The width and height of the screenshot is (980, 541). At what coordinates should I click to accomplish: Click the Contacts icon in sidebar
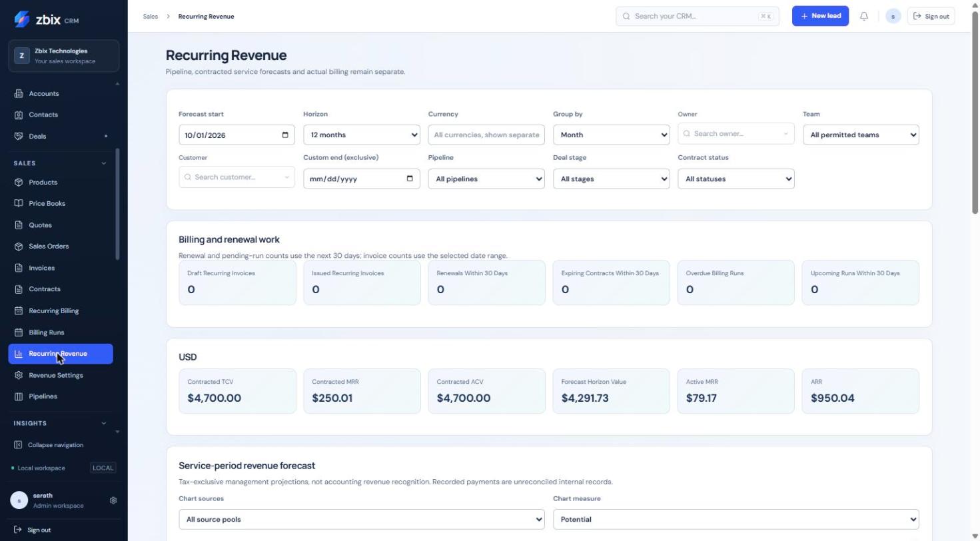pos(19,115)
